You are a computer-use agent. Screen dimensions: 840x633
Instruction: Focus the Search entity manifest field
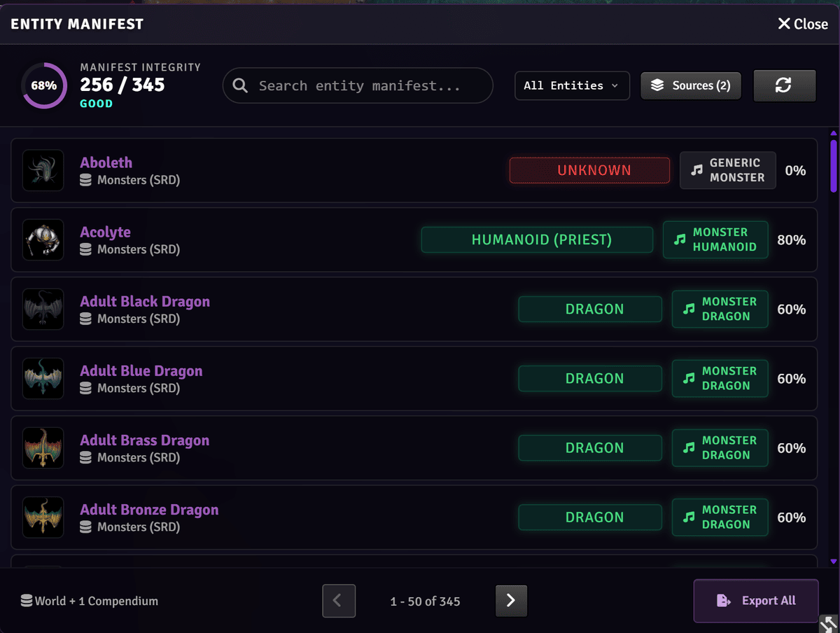358,85
